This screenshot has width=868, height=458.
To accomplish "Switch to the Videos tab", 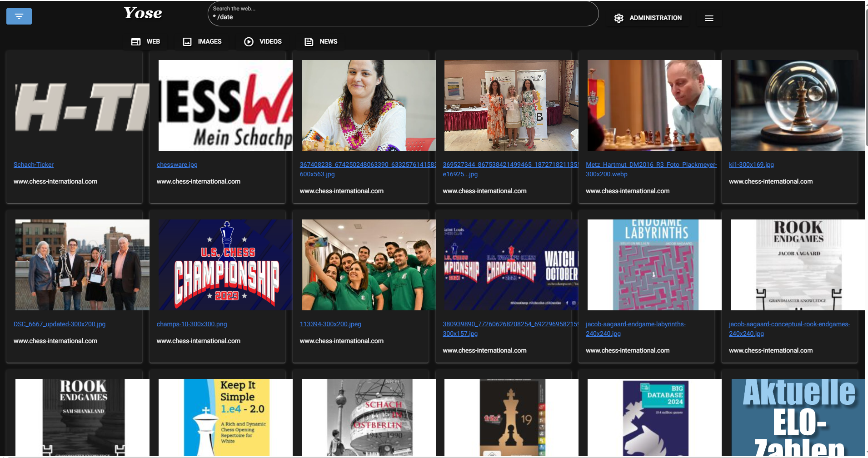I will click(x=263, y=41).
